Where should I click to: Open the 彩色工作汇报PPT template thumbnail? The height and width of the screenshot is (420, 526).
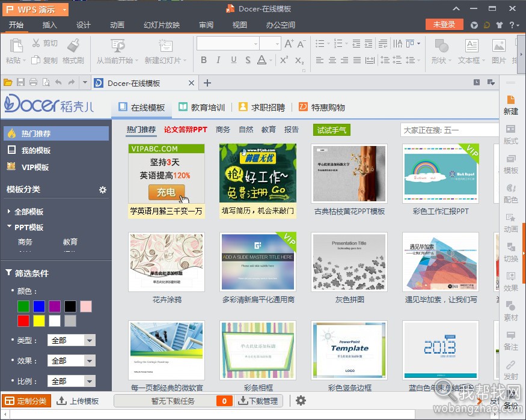[x=441, y=173]
